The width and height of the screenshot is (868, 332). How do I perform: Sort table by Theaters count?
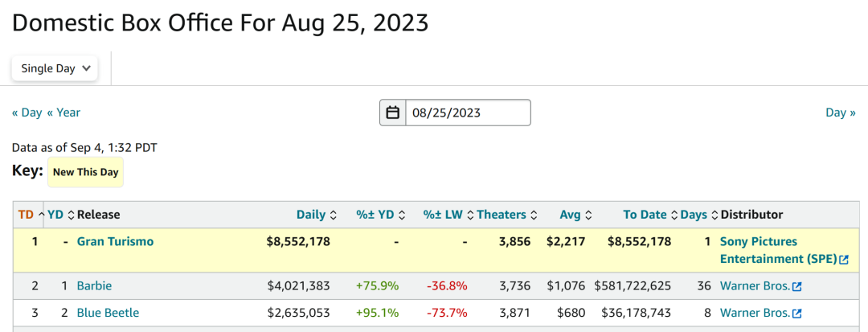[507, 215]
